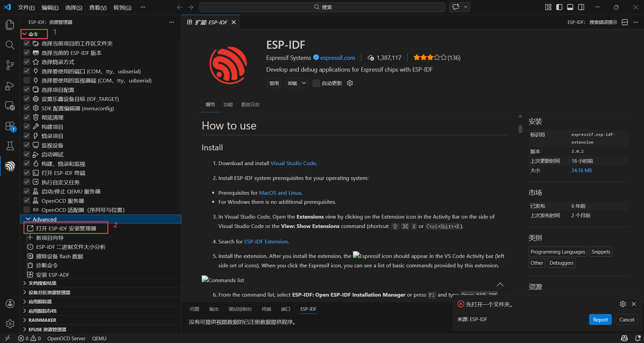Open the Search view in the activity bar
Screen dimensions: 644x343
tap(10, 45)
